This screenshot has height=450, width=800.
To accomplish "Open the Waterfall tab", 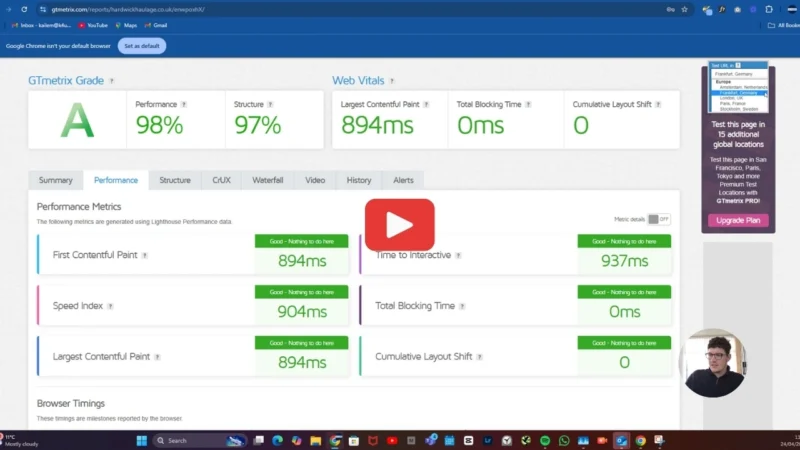I will coord(267,180).
